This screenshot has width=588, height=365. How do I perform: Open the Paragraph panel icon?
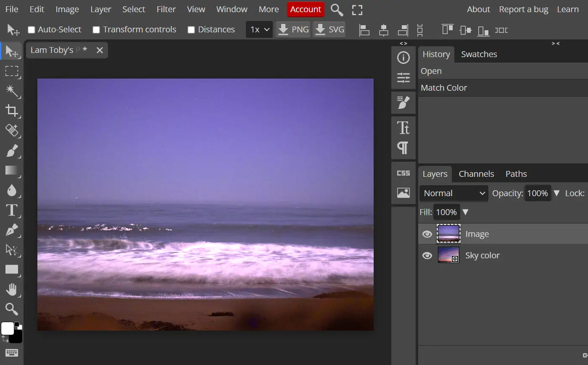point(403,148)
